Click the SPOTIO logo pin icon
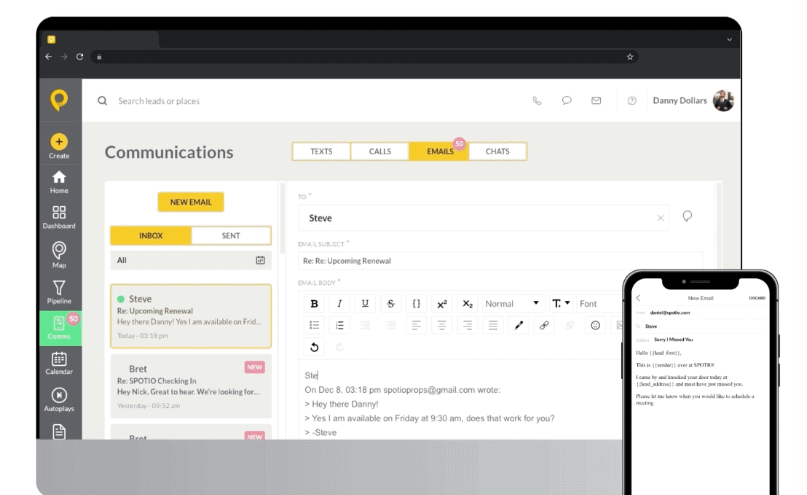The width and height of the screenshot is (807, 495). click(x=59, y=99)
